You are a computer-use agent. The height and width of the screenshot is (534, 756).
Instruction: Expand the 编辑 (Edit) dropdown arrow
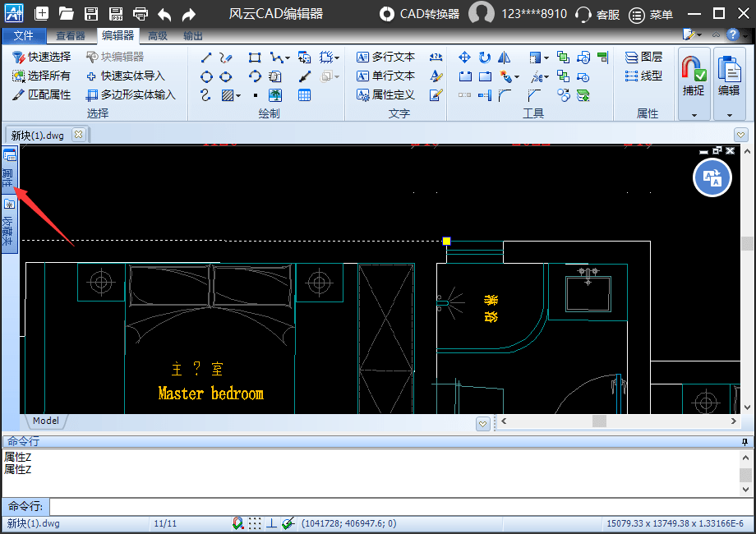[x=729, y=115]
